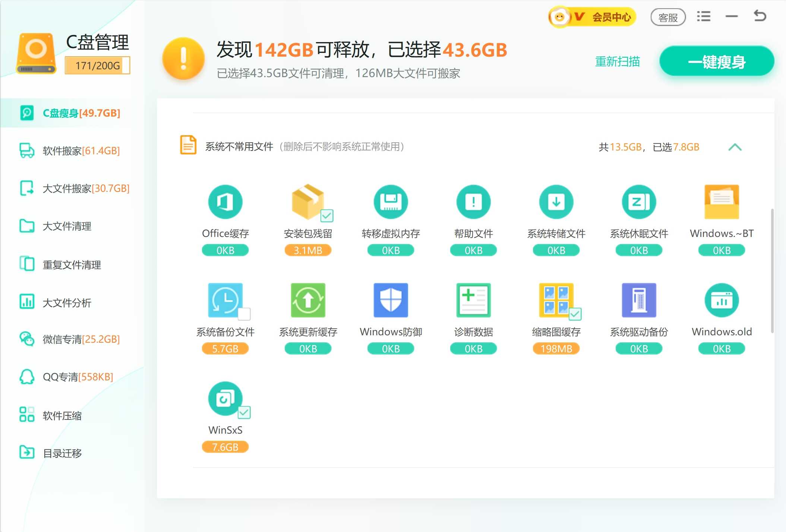
Task: Click the 系统转储文件 icon
Action: coord(556,202)
